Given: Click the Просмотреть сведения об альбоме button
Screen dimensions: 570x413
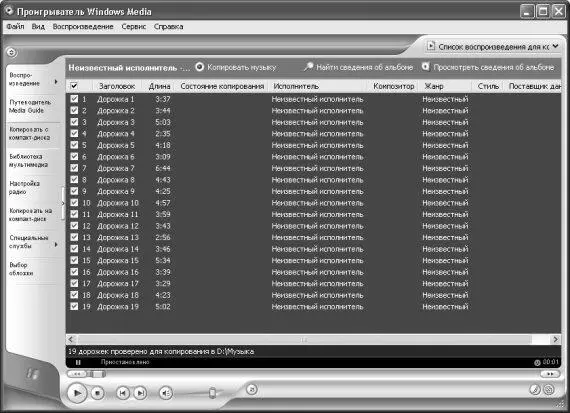Looking at the screenshot, I should (x=488, y=67).
